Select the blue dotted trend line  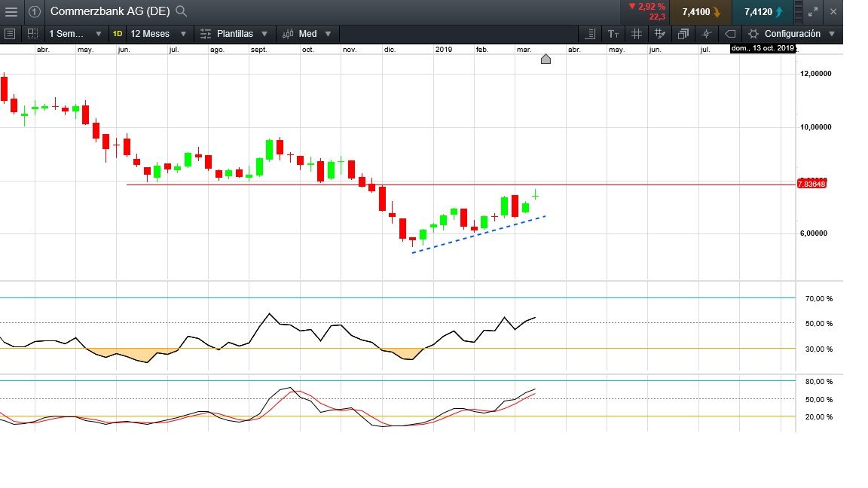pyautogui.click(x=479, y=235)
